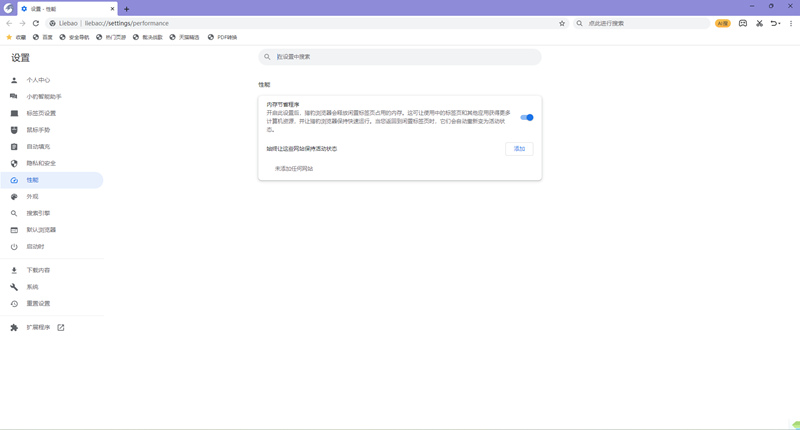
Task: Close the 设置 - 性能 tab
Action: click(112, 9)
